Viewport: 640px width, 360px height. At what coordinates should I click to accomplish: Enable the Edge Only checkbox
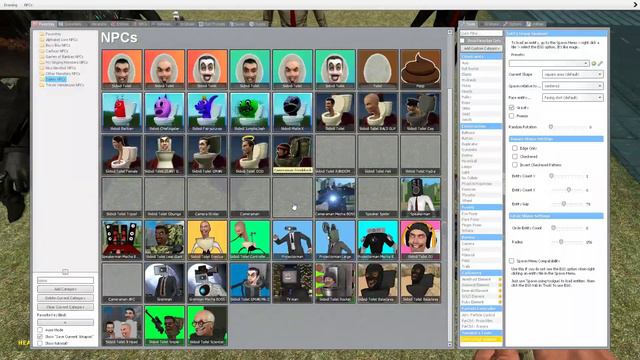click(x=515, y=148)
